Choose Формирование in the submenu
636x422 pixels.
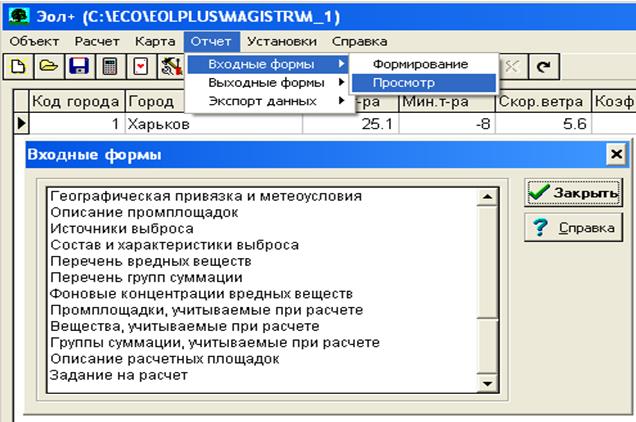420,64
